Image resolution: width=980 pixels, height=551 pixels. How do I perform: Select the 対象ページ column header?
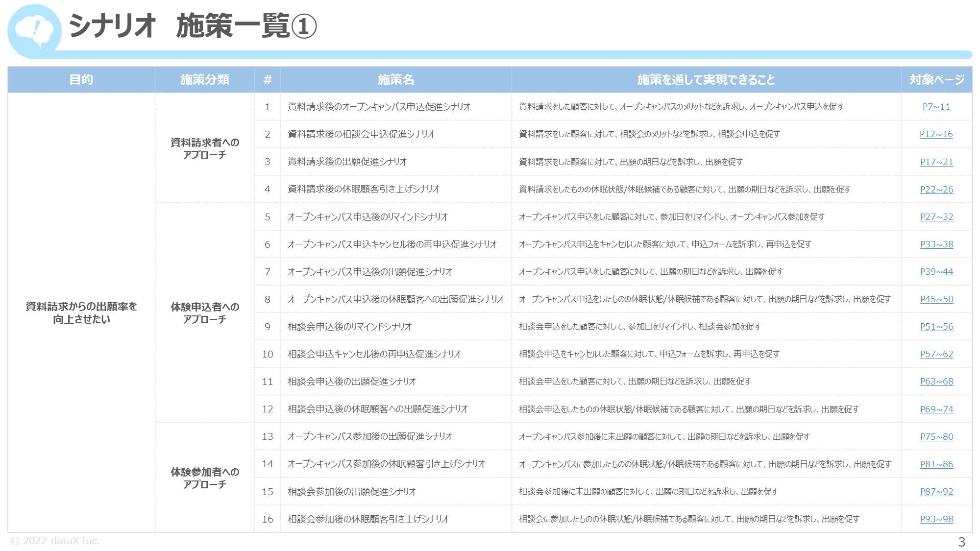937,79
